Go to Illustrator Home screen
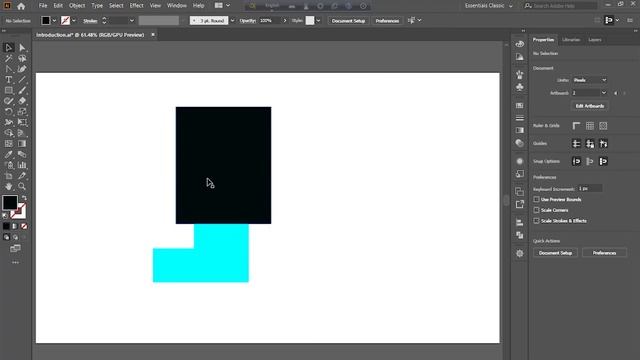The image size is (640, 360). pos(21,6)
